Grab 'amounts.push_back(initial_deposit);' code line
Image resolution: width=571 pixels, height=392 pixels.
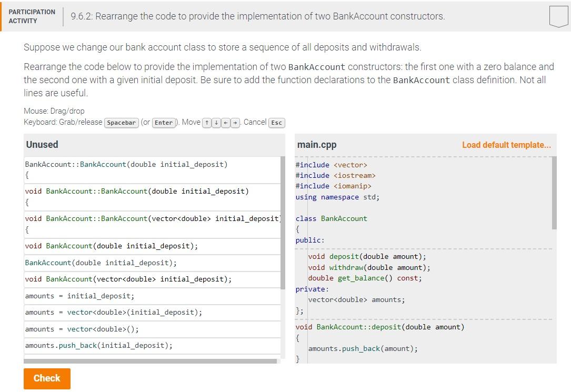coord(99,346)
